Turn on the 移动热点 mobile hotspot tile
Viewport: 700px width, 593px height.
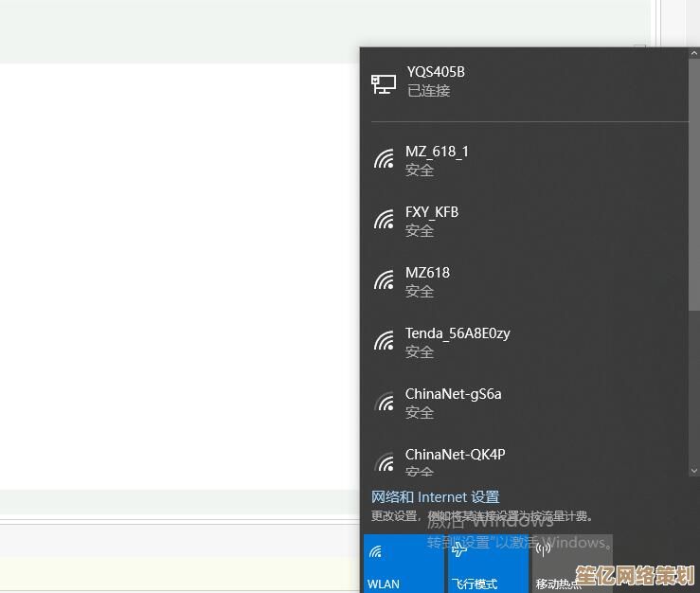[570, 564]
